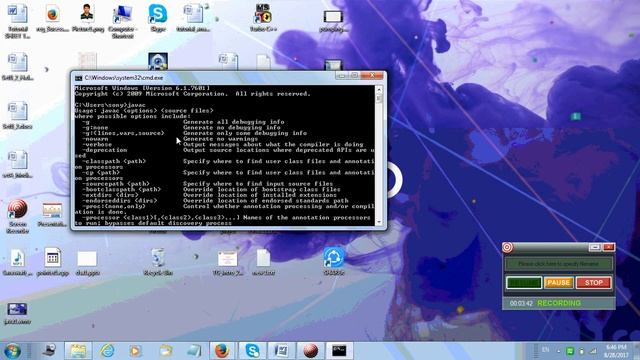Viewport: 640px width, 360px height.
Task: Click the scroll up arrow in cmd window
Action: [379, 89]
